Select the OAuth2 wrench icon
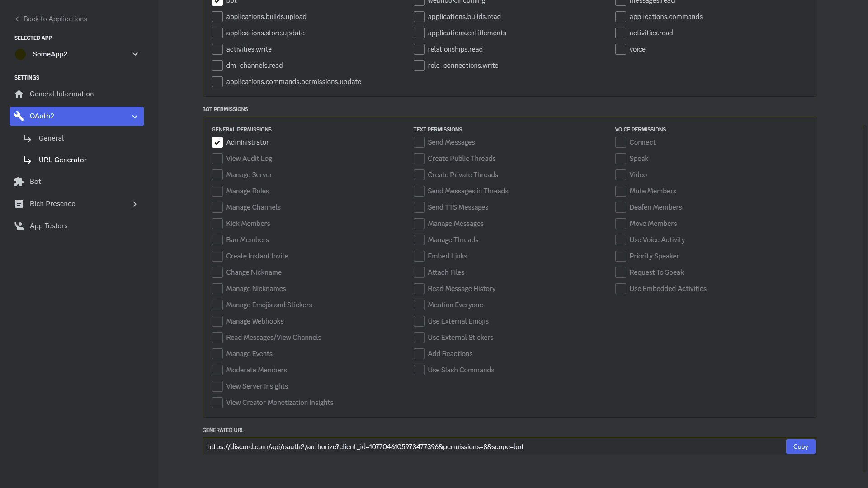Screen dimensions: 868x488 click(19, 116)
